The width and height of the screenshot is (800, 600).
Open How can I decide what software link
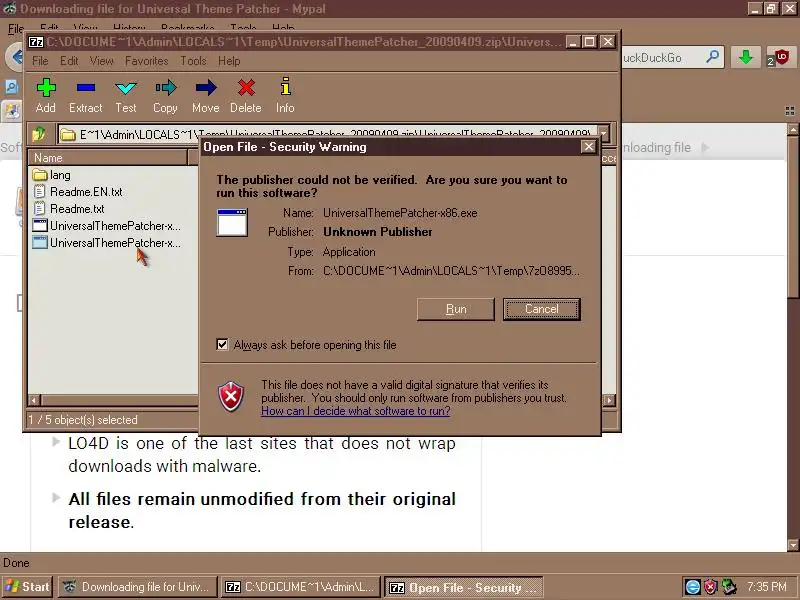[x=356, y=411]
